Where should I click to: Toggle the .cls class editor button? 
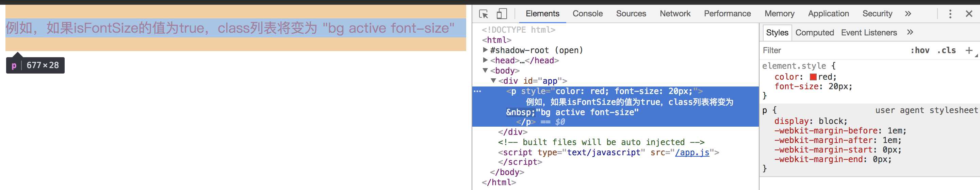[x=946, y=50]
